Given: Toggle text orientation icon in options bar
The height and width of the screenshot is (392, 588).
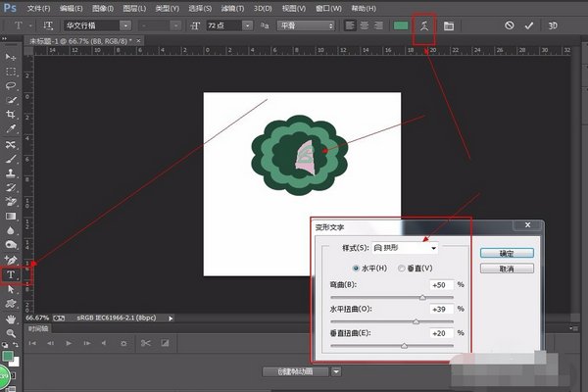Looking at the screenshot, I should pyautogui.click(x=48, y=25).
